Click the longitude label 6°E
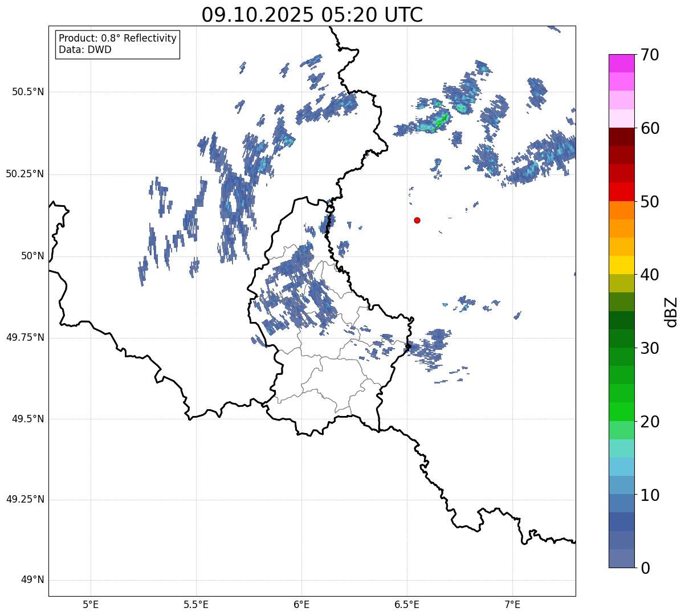 click(301, 604)
